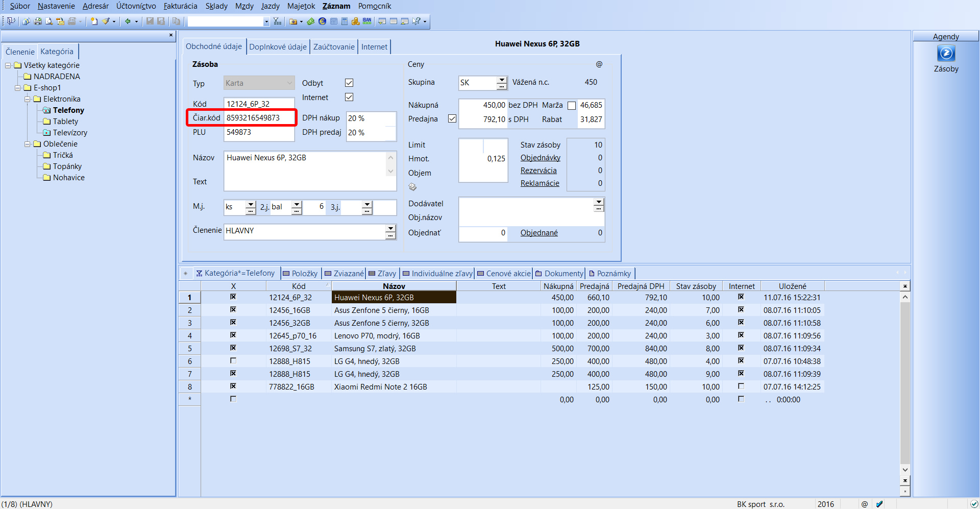This screenshot has width=980, height=509.
Task: Click the Čiar.kód input field
Action: (x=259, y=118)
